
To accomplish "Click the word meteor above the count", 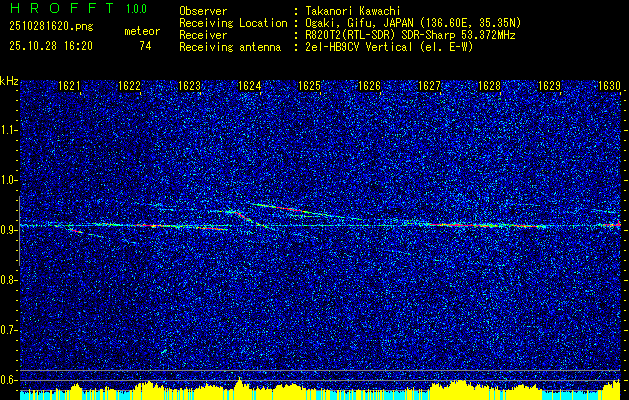I will pyautogui.click(x=142, y=31).
